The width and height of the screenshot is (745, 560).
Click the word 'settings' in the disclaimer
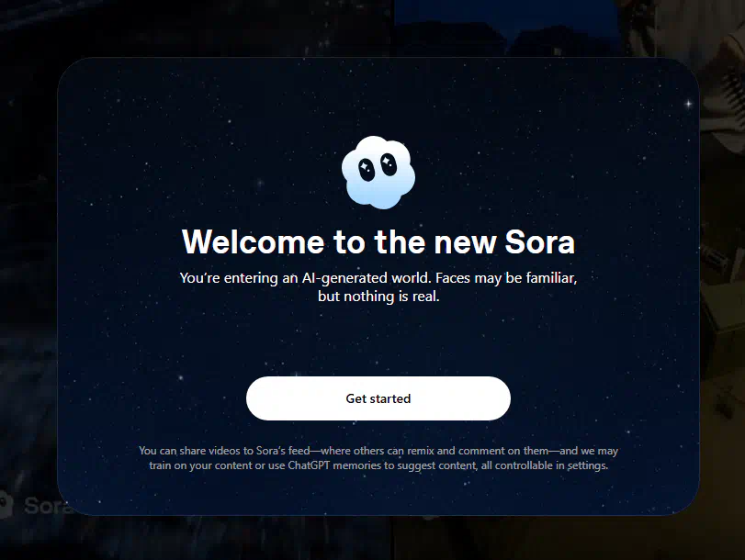[586, 465]
